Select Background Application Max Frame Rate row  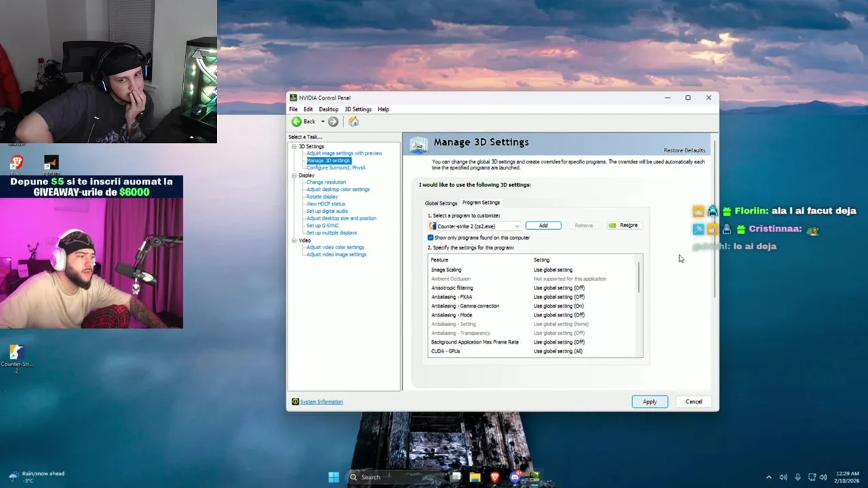(532, 342)
